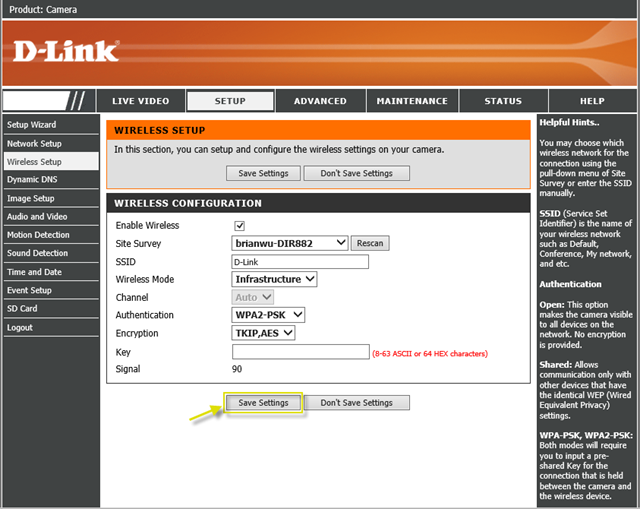The height and width of the screenshot is (509, 640).
Task: Click Logout in the sidebar
Action: 20,327
